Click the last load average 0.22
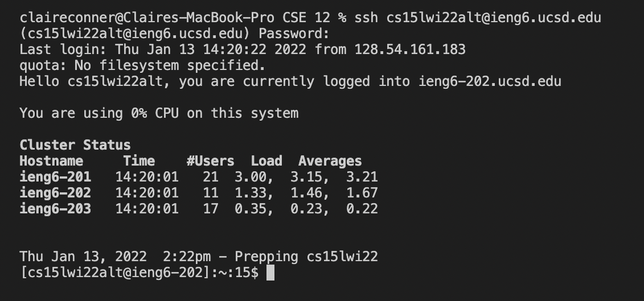This screenshot has width=644, height=301. click(x=362, y=209)
